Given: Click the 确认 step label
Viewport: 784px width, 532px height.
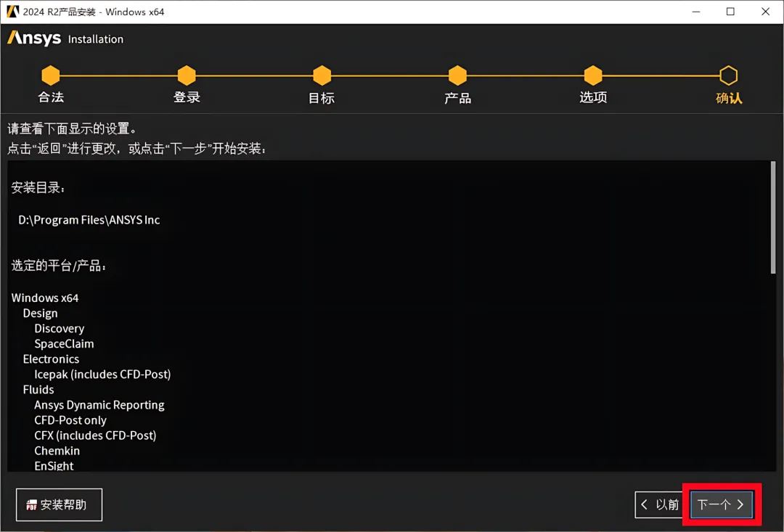Looking at the screenshot, I should click(x=729, y=98).
